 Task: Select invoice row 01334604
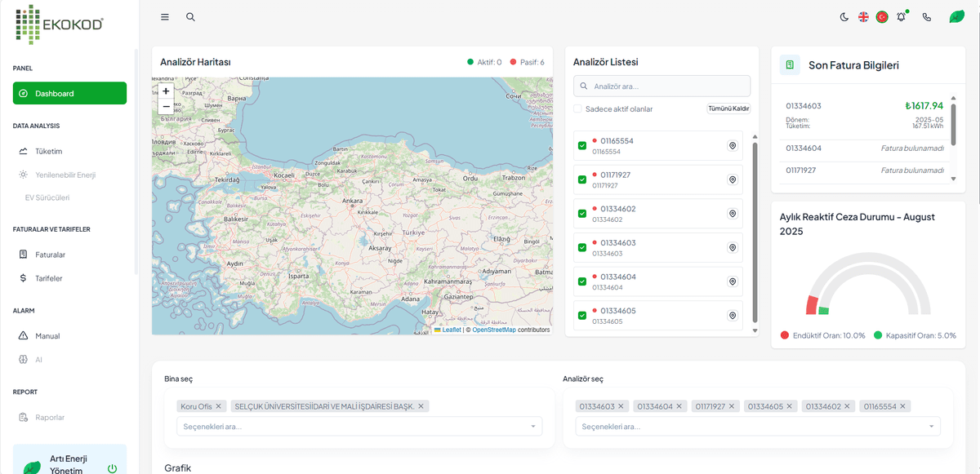pyautogui.click(x=865, y=148)
